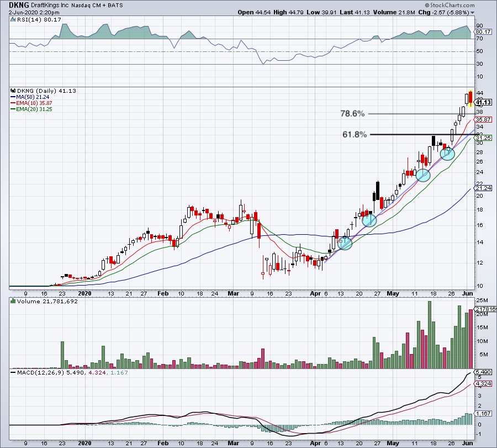
Task: Click the Low 39.91 value
Action: [322, 12]
